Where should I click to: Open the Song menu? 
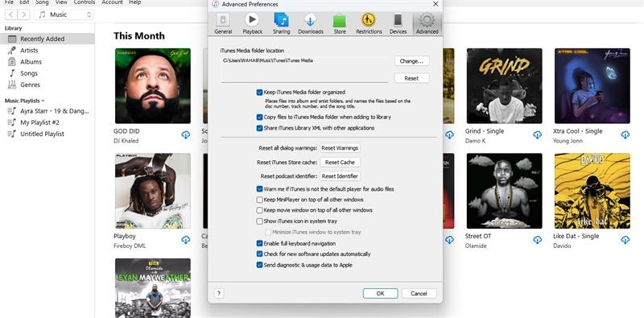click(x=42, y=2)
